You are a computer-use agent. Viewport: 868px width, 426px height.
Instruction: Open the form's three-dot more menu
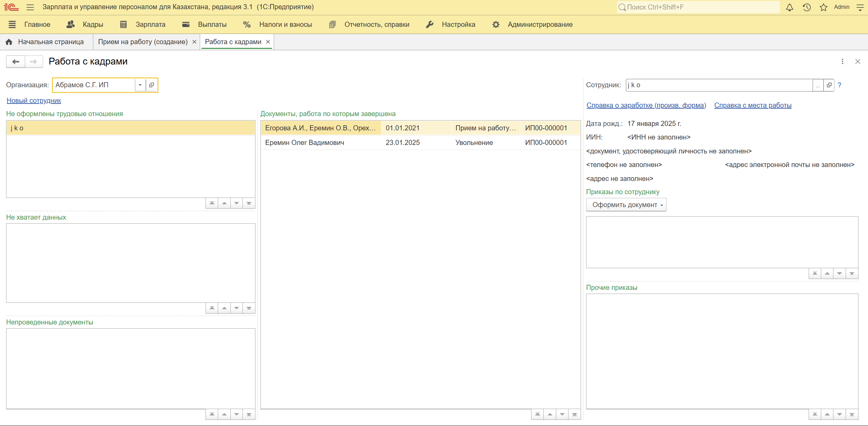point(843,61)
